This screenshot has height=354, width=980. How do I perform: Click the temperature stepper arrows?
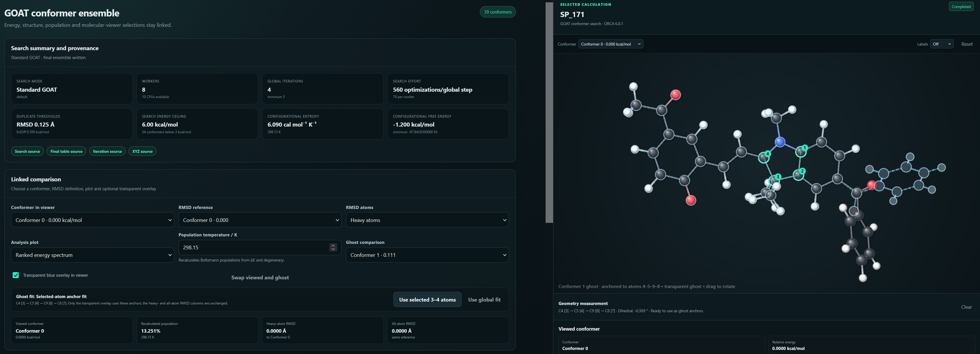(333, 247)
